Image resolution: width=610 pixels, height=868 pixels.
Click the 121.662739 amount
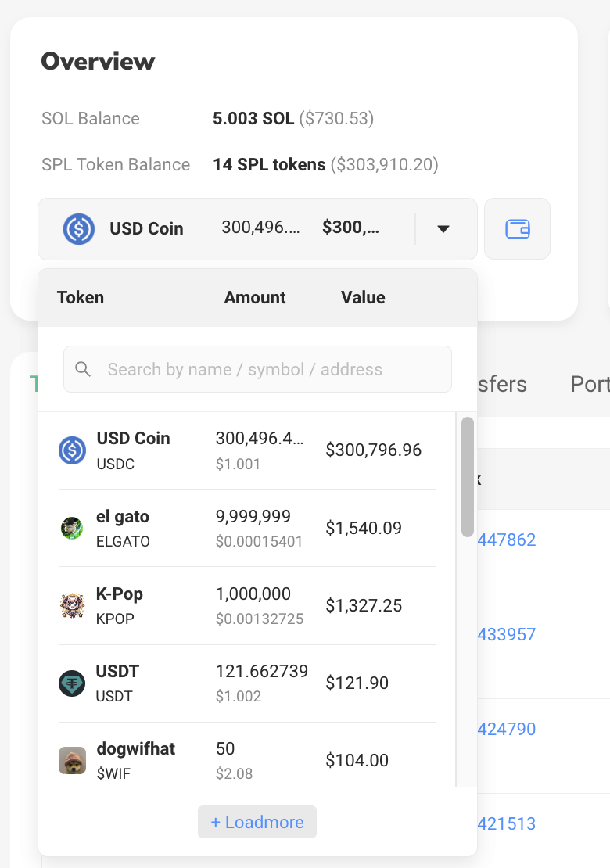click(262, 671)
